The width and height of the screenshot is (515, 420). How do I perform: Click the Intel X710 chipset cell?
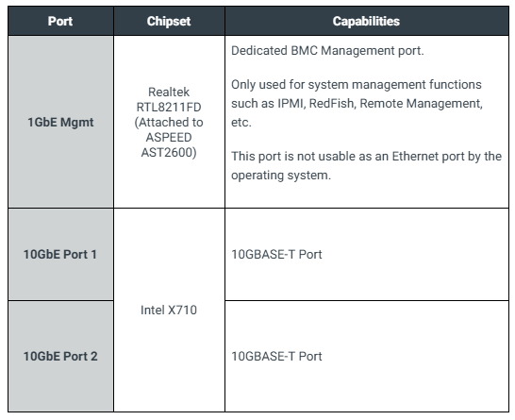pos(169,310)
